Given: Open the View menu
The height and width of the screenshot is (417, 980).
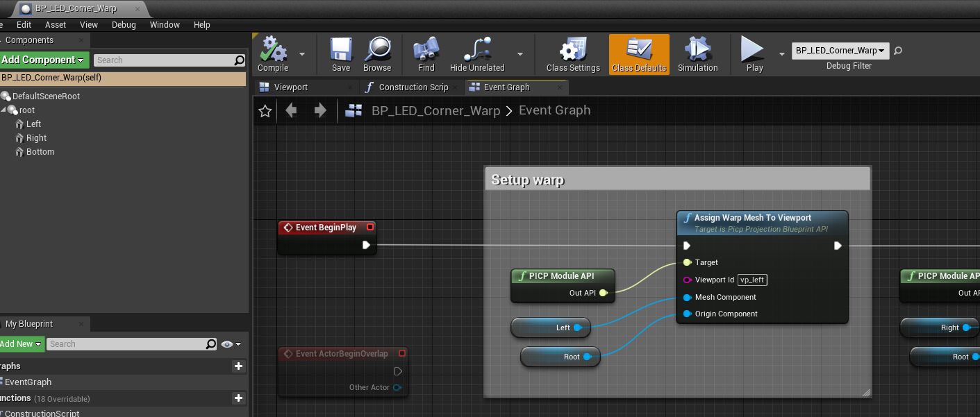Looking at the screenshot, I should click(89, 24).
